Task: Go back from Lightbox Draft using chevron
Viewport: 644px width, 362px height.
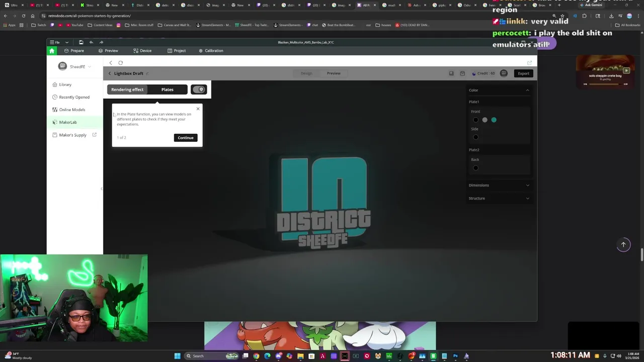Action: click(110, 73)
